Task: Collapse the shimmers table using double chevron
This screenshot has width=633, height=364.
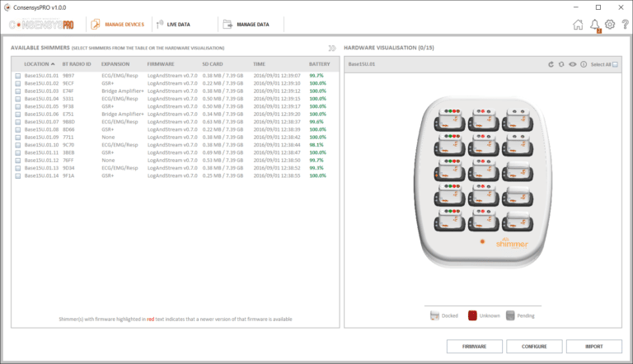Action: (x=332, y=49)
